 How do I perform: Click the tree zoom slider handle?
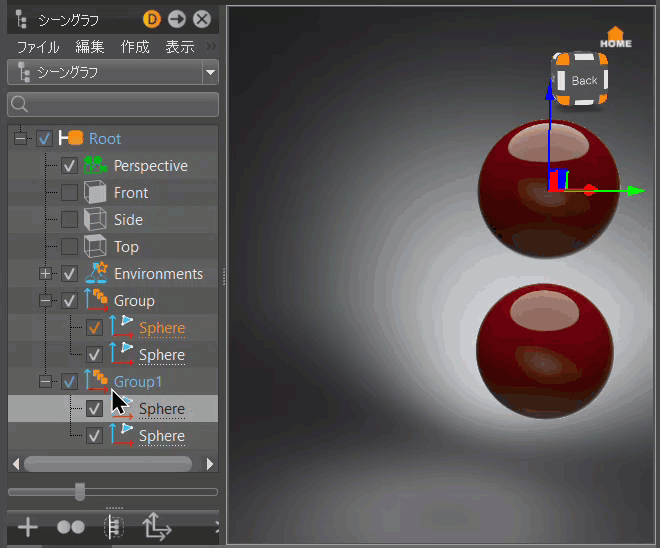[x=80, y=492]
